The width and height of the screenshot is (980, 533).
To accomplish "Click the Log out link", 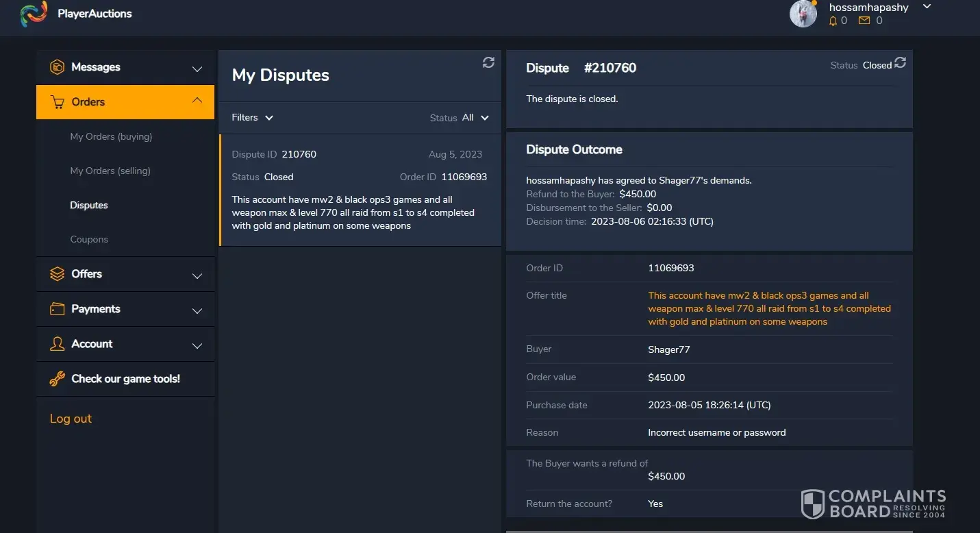I will (71, 419).
